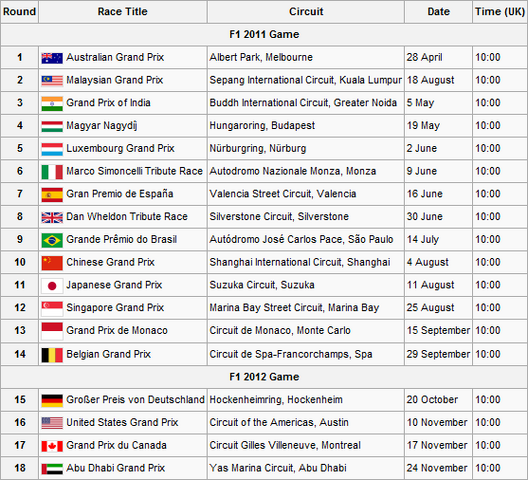Click the Albert Park, Melbourne circuit cell
The width and height of the screenshot is (528, 480).
point(306,58)
